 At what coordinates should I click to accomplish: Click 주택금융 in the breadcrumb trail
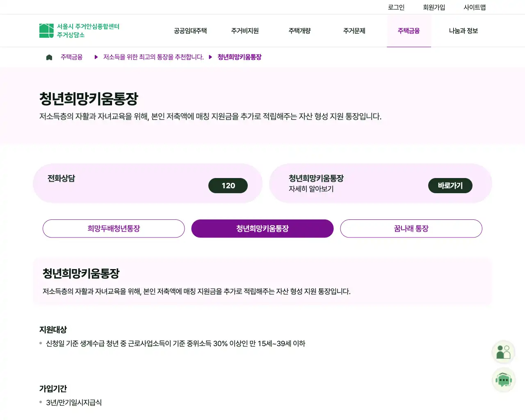[71, 57]
